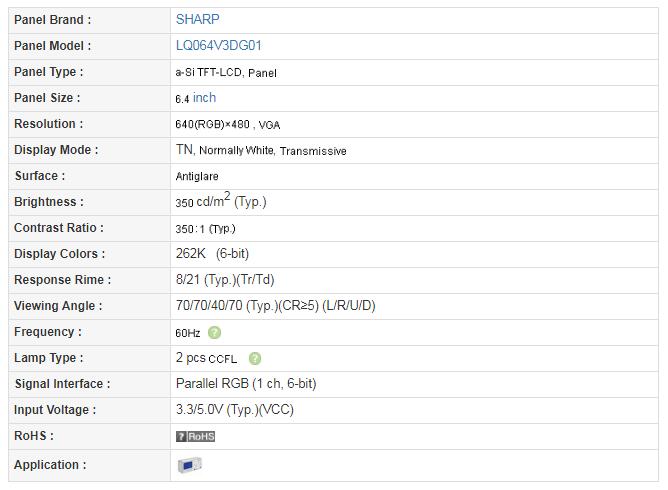Viewport: 668px width, 490px height.
Task: Open the LQ064V3DG01 panel model link
Action: click(x=219, y=46)
